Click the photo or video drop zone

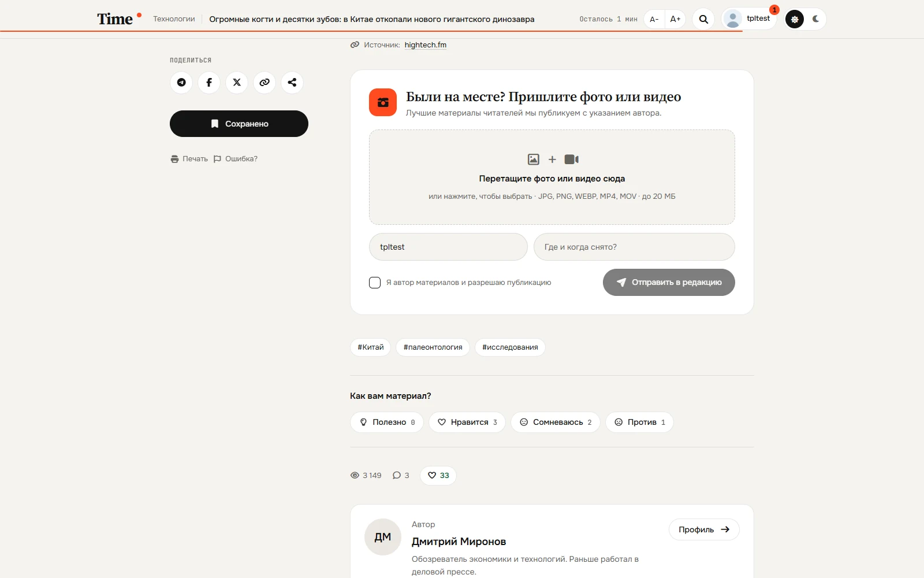click(552, 177)
